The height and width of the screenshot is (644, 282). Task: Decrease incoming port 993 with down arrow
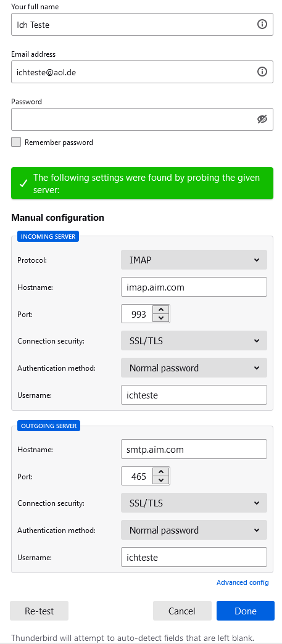coord(161,318)
